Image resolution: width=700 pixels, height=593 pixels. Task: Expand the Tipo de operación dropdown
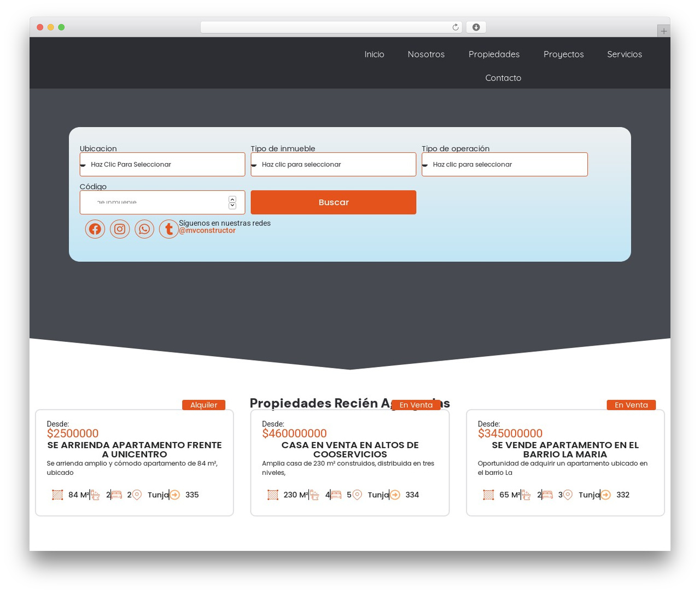pyautogui.click(x=504, y=164)
